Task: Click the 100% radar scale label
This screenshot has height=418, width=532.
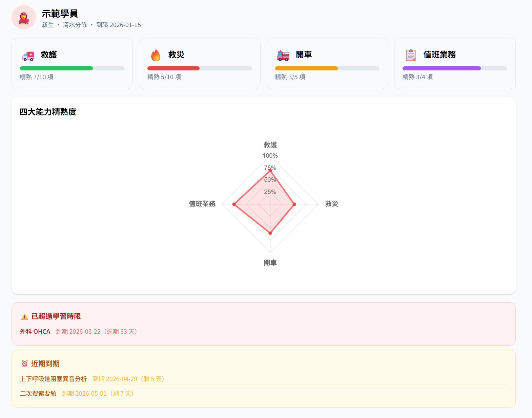Action: pos(270,156)
